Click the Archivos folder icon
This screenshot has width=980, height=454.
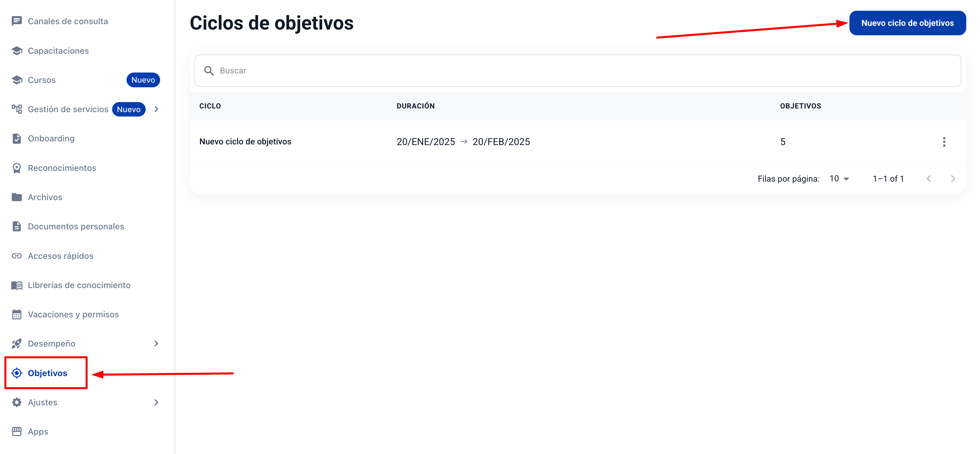click(16, 197)
